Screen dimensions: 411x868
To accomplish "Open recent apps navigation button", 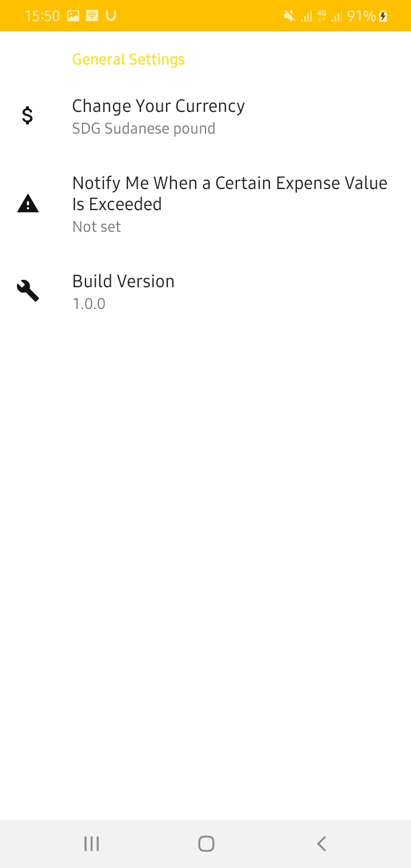I will 91,843.
